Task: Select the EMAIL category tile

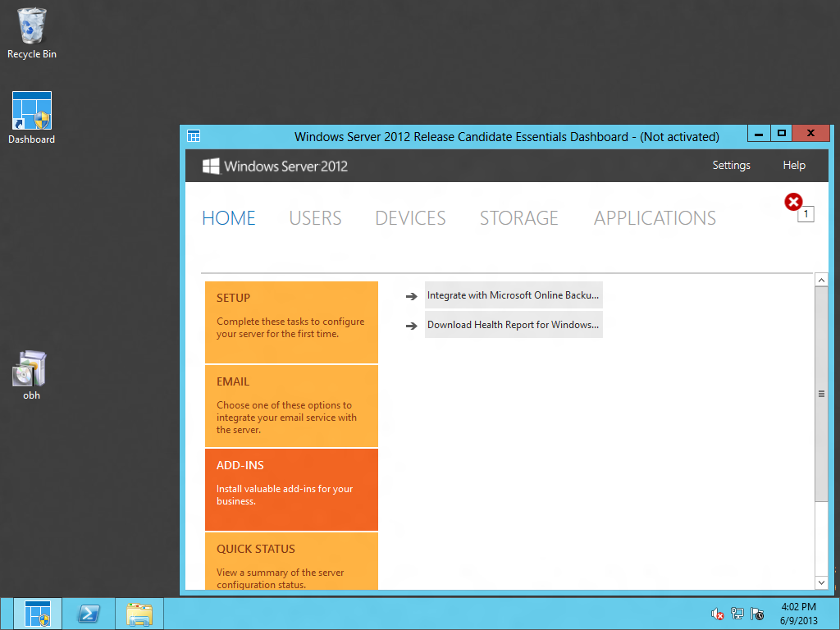Action: point(291,406)
